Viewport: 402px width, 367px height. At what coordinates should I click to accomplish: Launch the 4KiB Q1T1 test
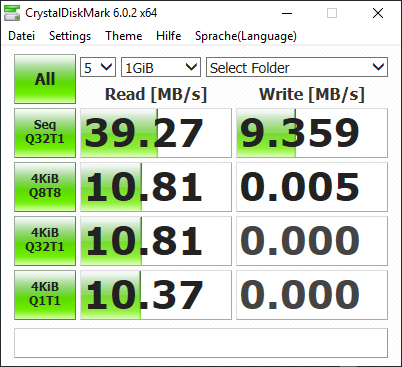45,295
